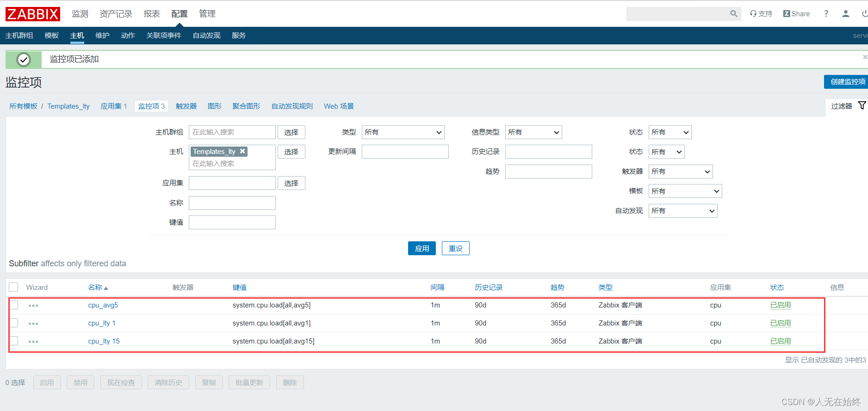Image resolution: width=868 pixels, height=411 pixels.
Task: Switch to the 触发器 tab
Action: [x=186, y=106]
